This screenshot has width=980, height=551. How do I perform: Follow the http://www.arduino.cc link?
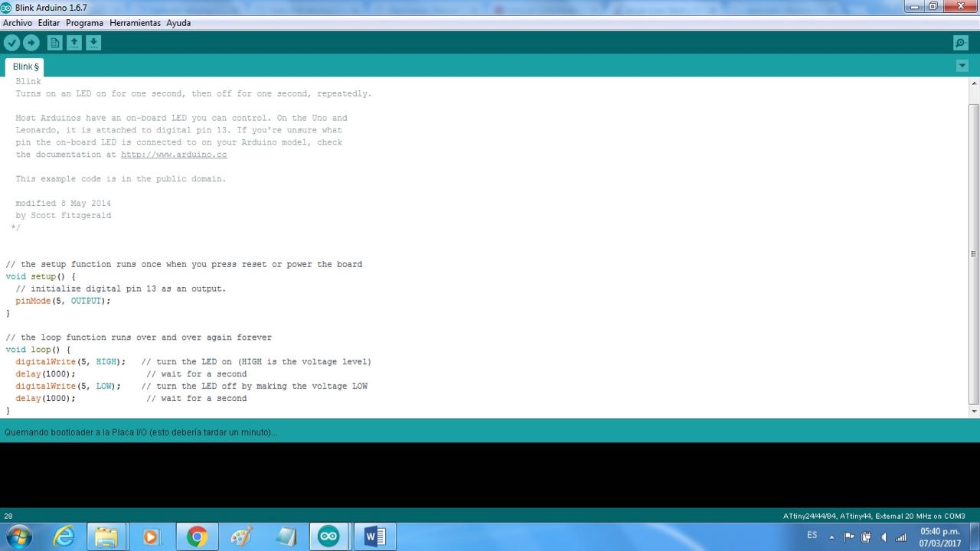click(174, 155)
